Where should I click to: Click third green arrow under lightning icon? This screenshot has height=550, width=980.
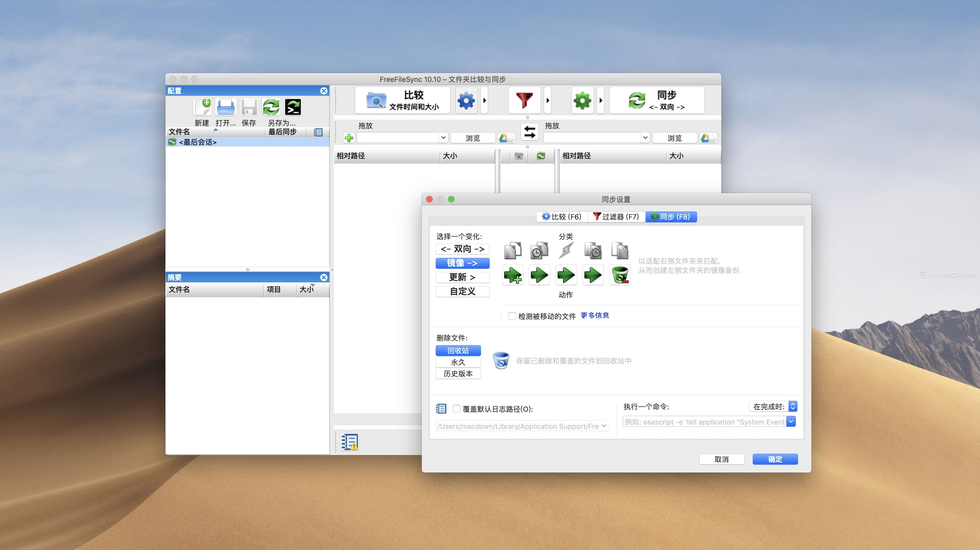pos(566,275)
